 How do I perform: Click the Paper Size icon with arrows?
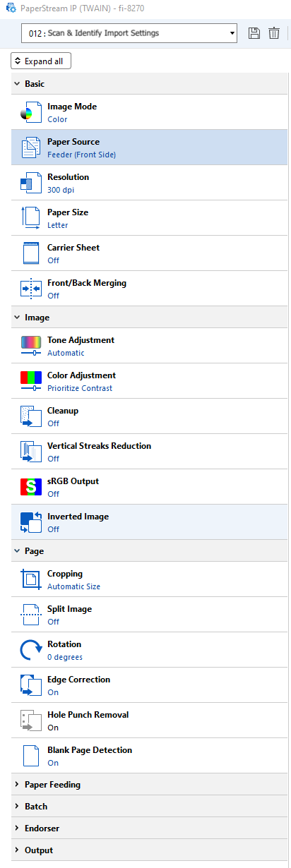pos(30,218)
